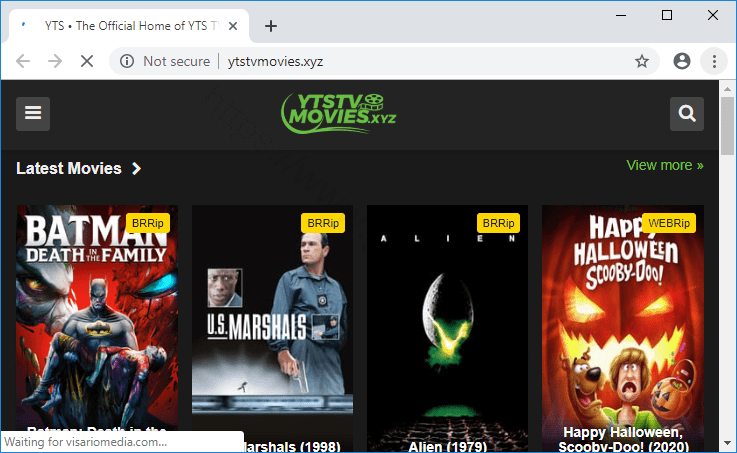
Task: Go back with the browser back arrow
Action: (x=23, y=61)
